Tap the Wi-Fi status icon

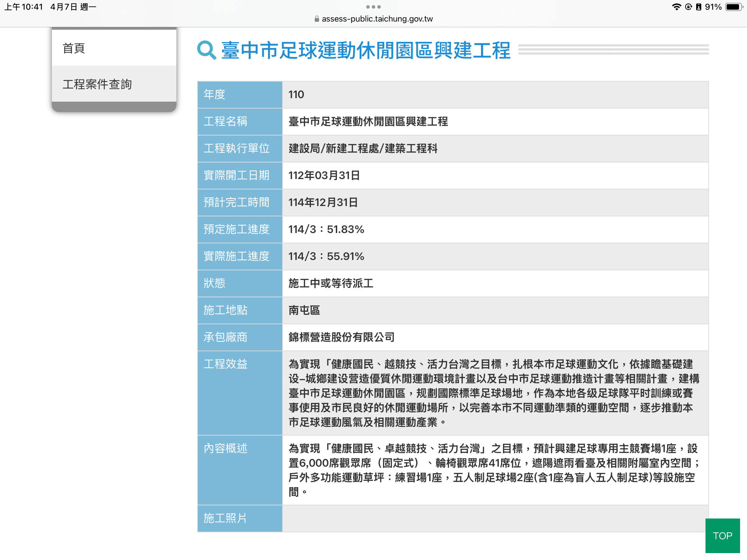[x=676, y=7]
